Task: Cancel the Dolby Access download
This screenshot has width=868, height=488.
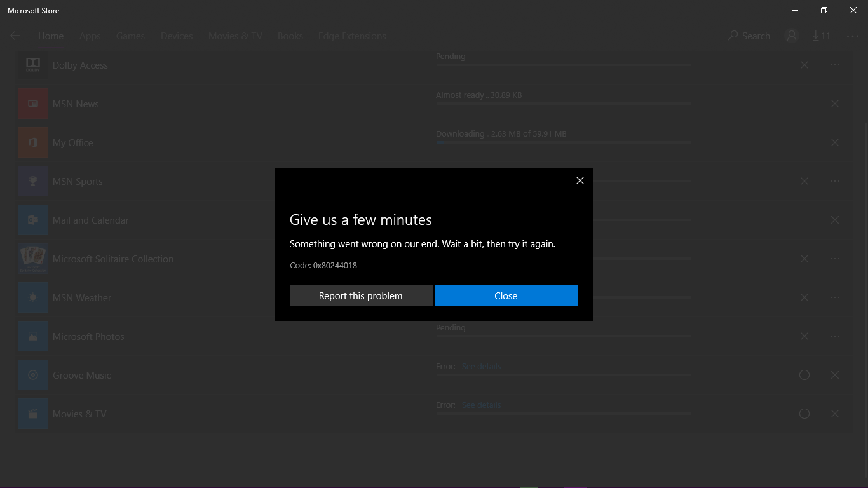Action: 804,65
